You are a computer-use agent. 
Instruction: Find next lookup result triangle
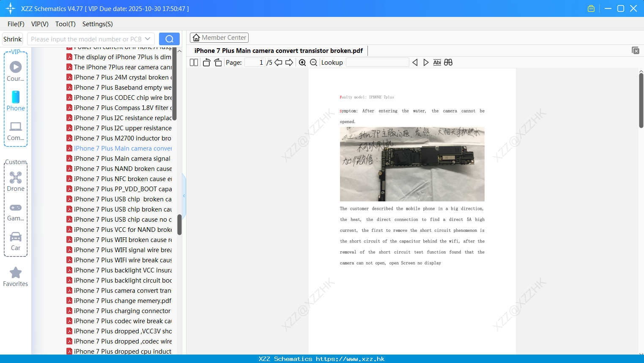pyautogui.click(x=426, y=63)
